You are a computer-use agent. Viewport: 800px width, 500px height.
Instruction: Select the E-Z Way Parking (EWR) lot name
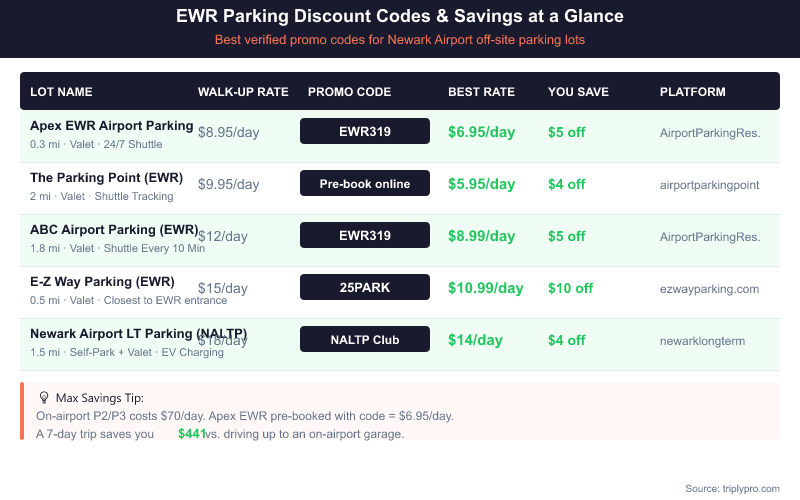tap(102, 281)
